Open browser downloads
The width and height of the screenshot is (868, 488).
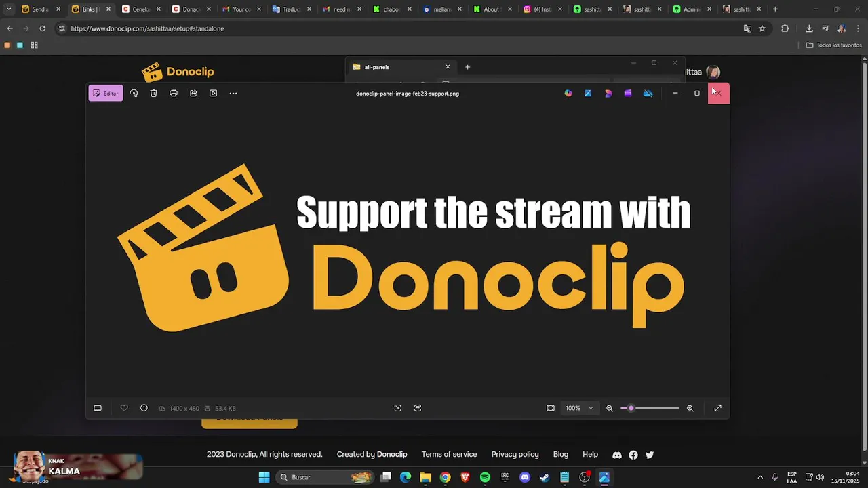click(x=809, y=28)
